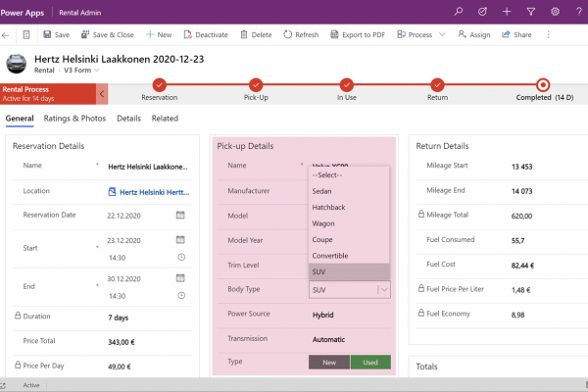The height and width of the screenshot is (392, 588).
Task: Switch to the General tab
Action: 20,119
